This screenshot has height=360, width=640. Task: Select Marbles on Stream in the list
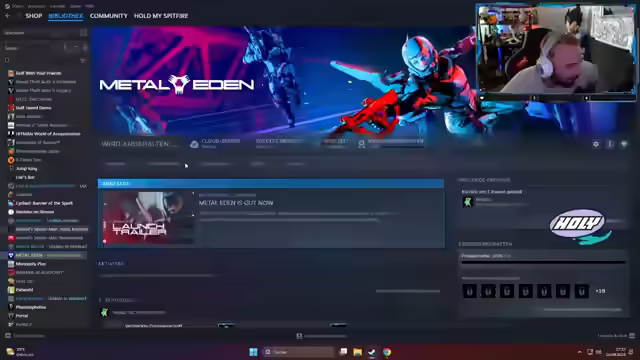[x=35, y=212]
